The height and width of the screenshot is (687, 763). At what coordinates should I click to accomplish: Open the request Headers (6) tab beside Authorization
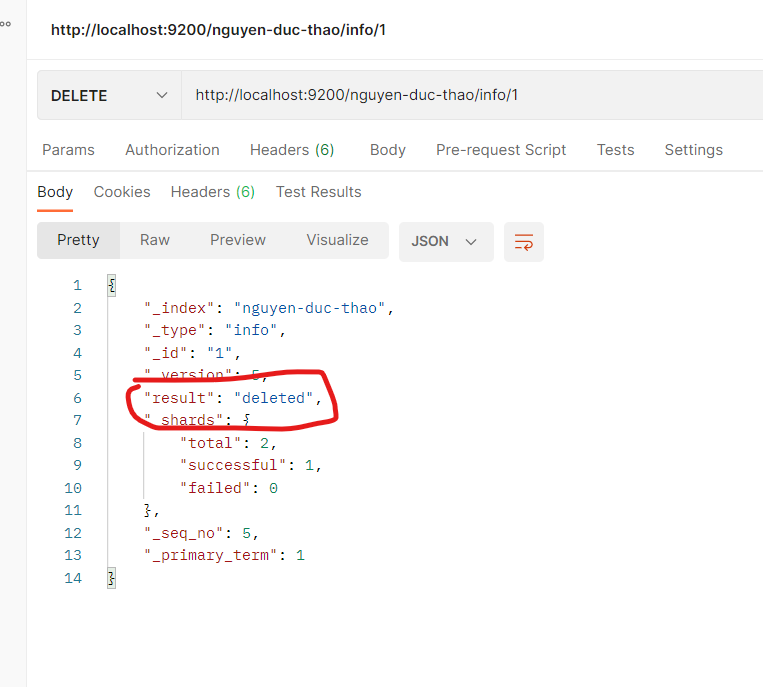point(292,150)
